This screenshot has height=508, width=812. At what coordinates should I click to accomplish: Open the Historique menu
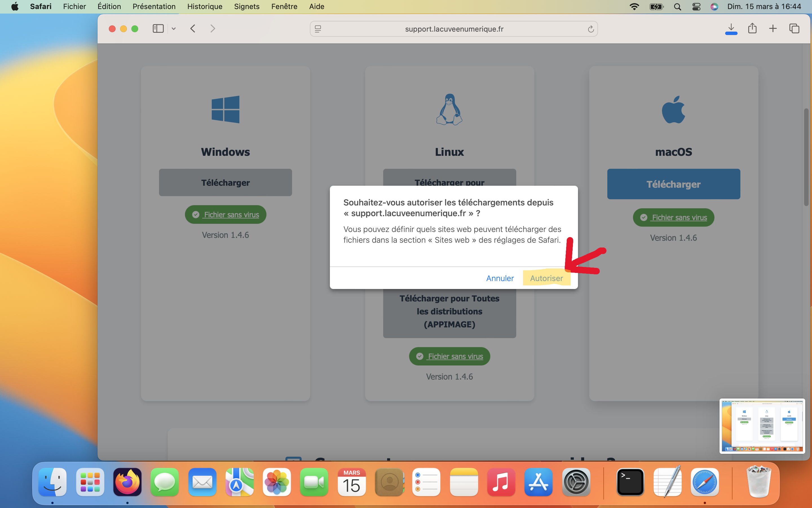(205, 6)
